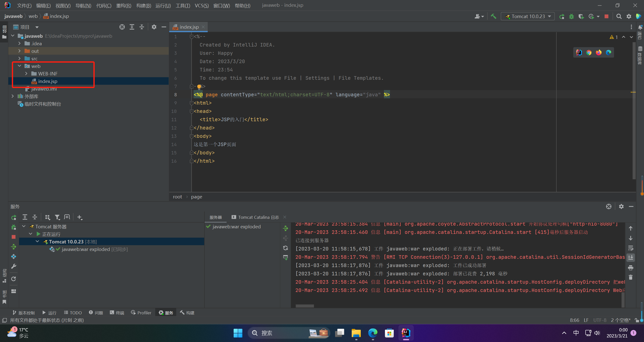
Task: Open in Firefox browser icon
Action: tap(599, 53)
